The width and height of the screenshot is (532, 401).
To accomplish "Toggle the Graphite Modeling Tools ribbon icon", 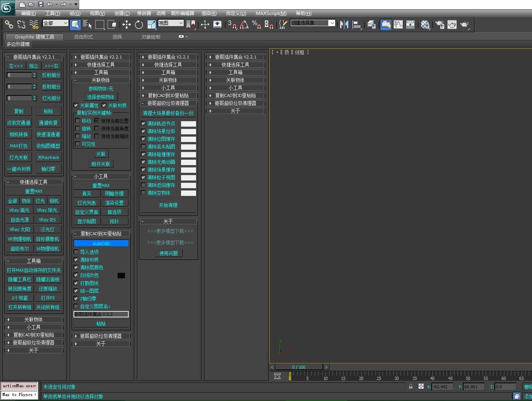I will click(x=386, y=25).
